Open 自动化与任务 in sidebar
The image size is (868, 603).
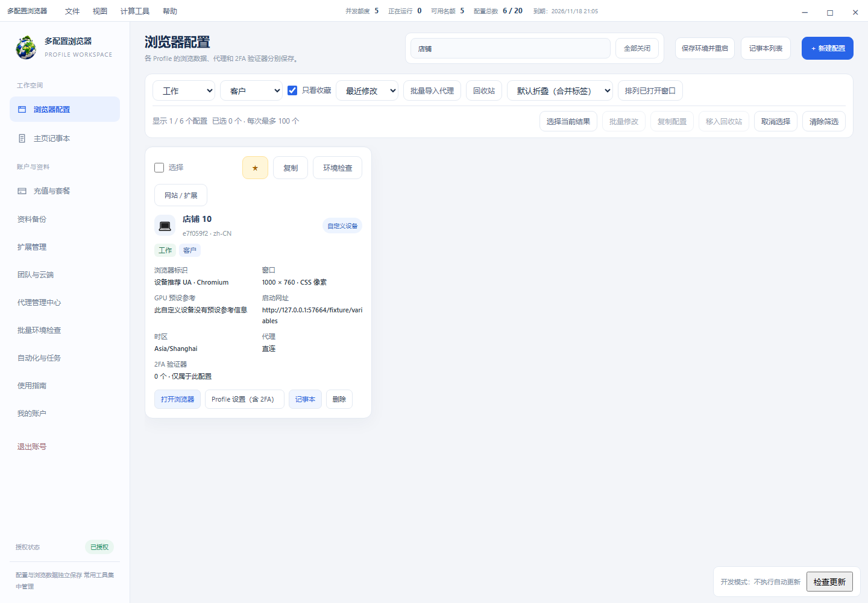click(64, 358)
